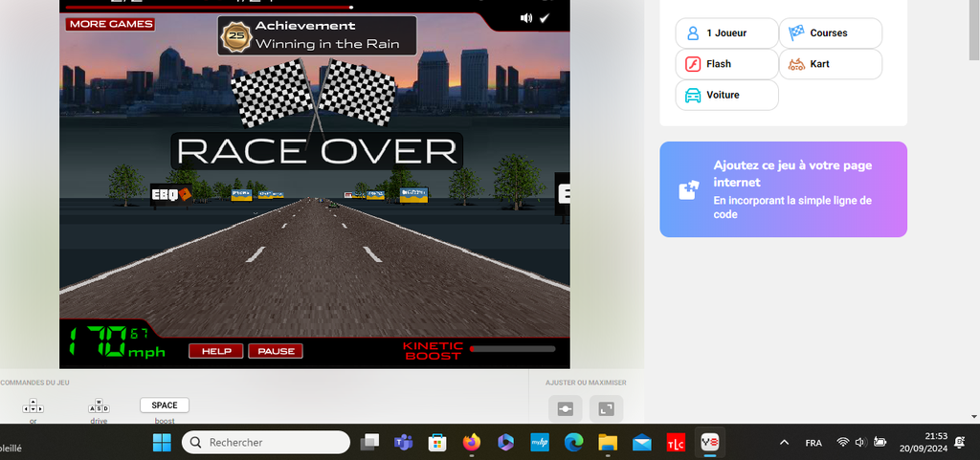Open the Courses category tag
The width and height of the screenshot is (980, 460).
coord(830,33)
